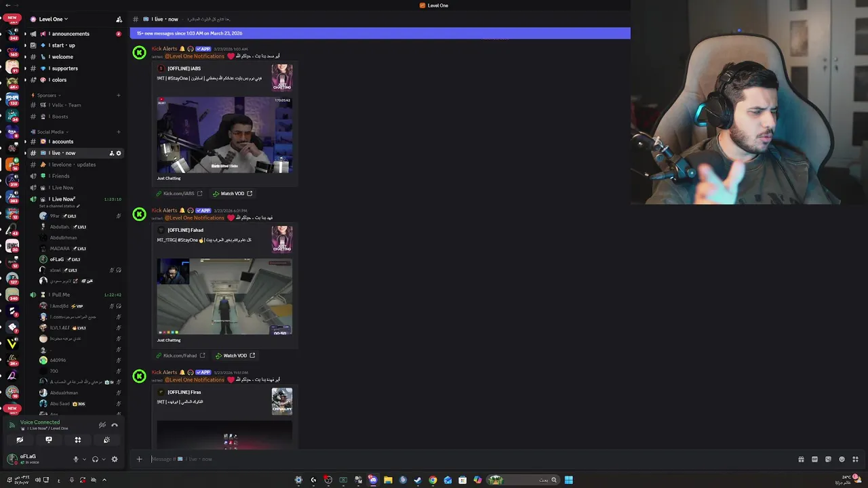Open microphone input options chevron
The height and width of the screenshot is (488, 868).
(84, 459)
